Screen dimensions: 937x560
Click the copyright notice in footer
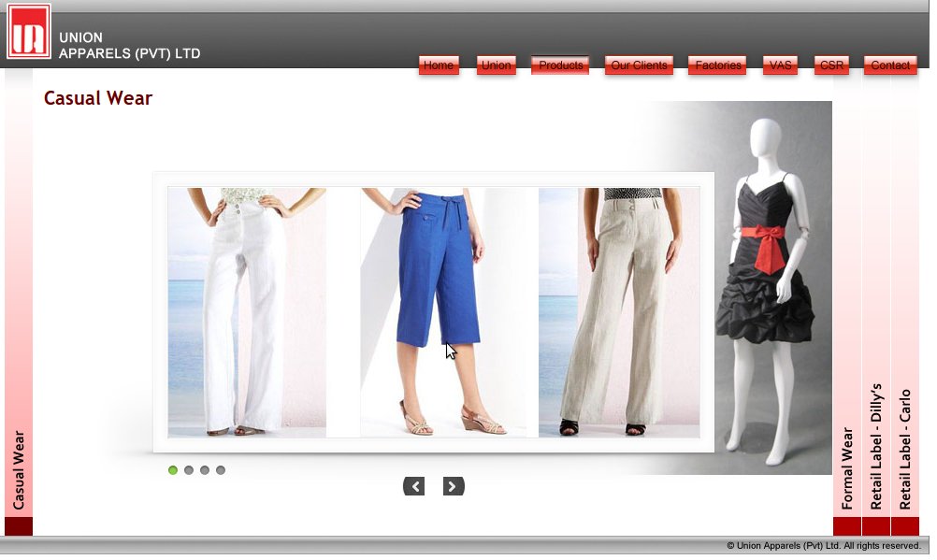[x=824, y=546]
